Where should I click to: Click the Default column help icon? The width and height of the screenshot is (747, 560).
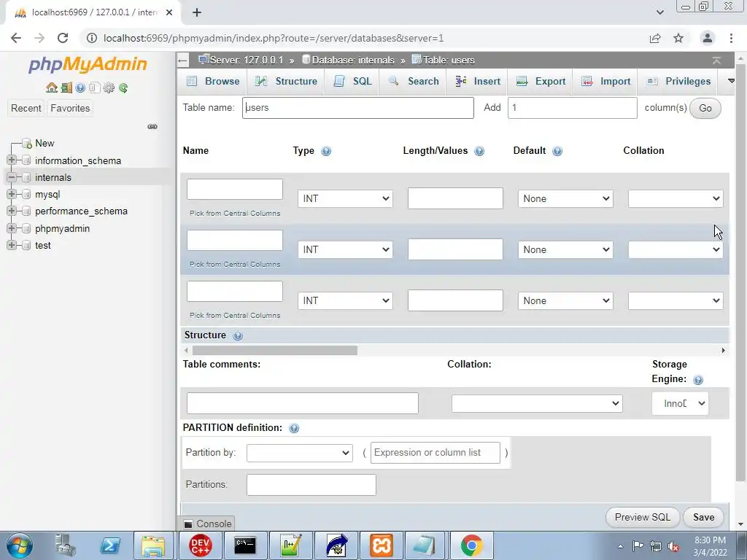(x=557, y=152)
